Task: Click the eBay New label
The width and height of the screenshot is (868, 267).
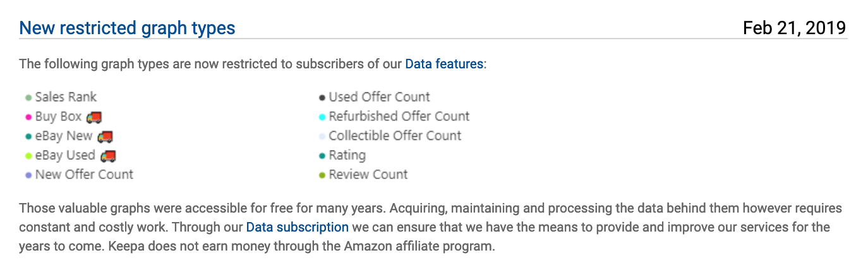Action: (64, 135)
